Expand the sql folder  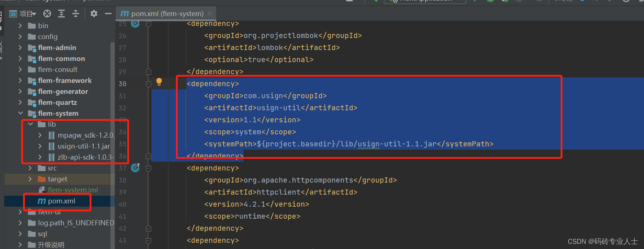pyautogui.click(x=20, y=234)
